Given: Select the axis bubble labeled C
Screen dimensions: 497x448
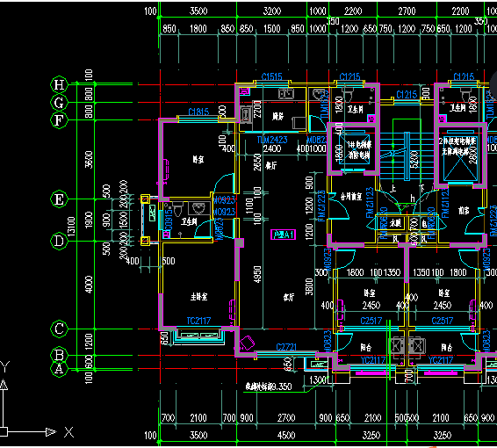Looking at the screenshot, I should [x=59, y=329].
